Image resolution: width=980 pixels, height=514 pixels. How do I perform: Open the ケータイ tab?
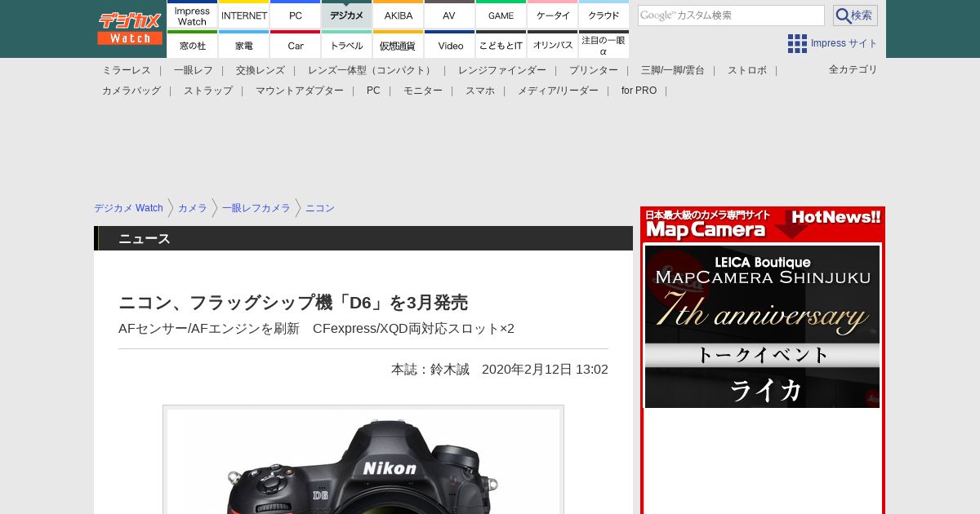[x=553, y=15]
